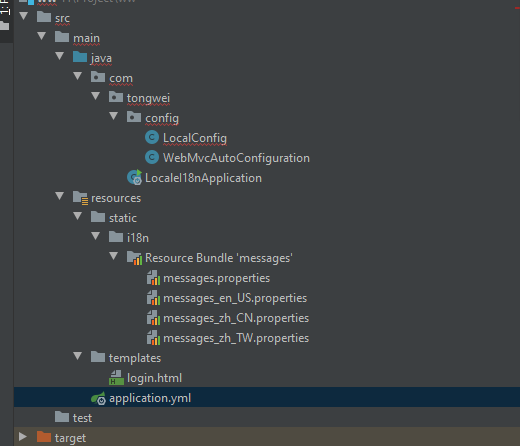The image size is (520, 446).
Task: Select the config package label
Action: [162, 118]
